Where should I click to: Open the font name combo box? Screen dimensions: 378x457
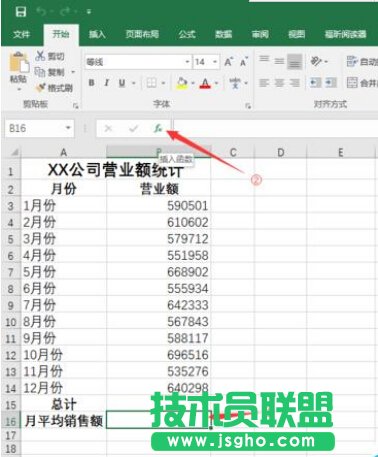click(138, 62)
